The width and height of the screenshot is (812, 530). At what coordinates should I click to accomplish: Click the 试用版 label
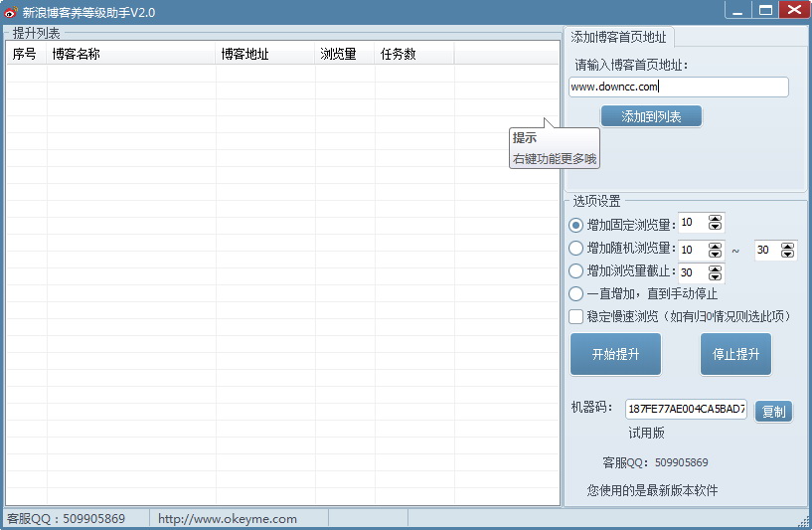(x=646, y=434)
